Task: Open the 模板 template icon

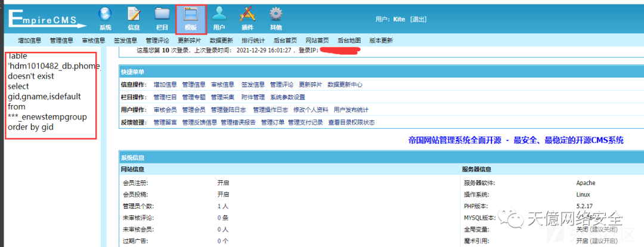Action: 191,19
